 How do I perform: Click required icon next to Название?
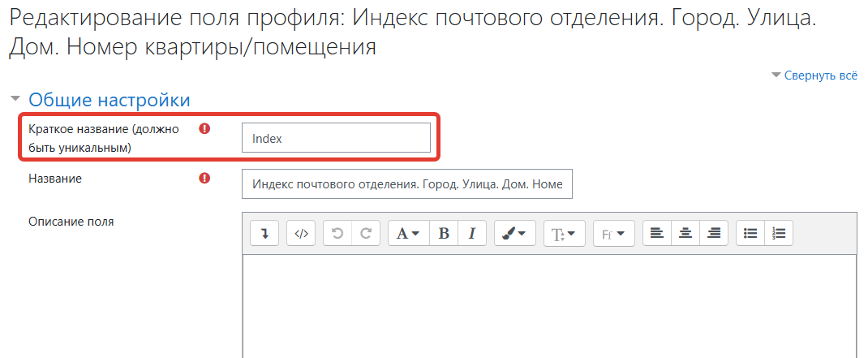(x=204, y=179)
